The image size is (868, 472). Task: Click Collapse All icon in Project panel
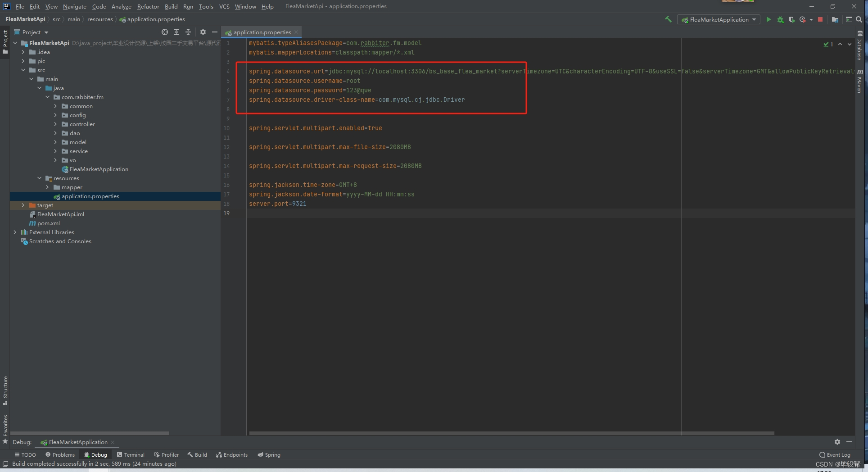(x=188, y=32)
